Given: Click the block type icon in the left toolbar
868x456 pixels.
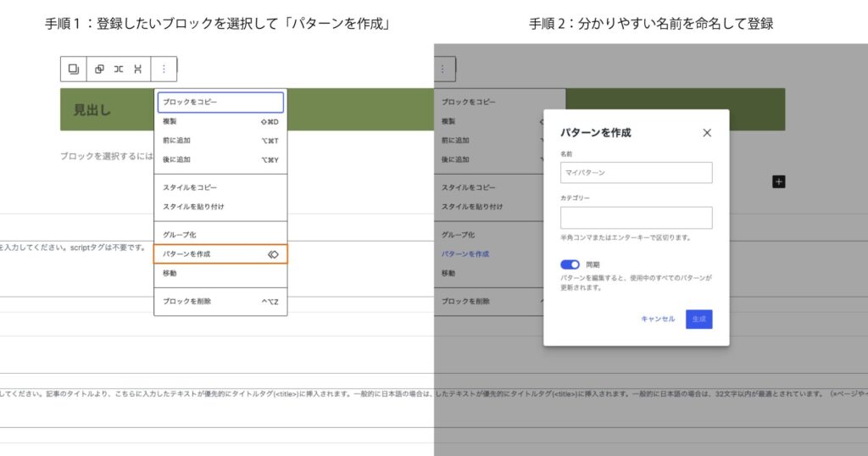Looking at the screenshot, I should (x=74, y=69).
